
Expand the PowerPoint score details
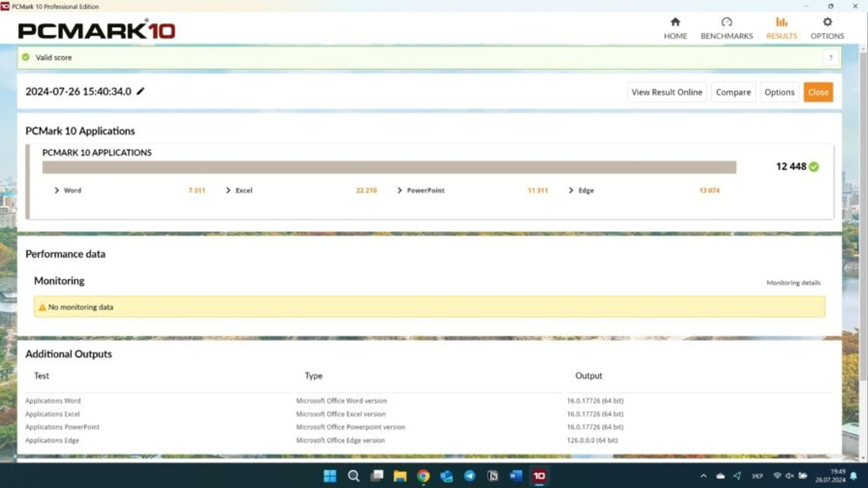399,190
